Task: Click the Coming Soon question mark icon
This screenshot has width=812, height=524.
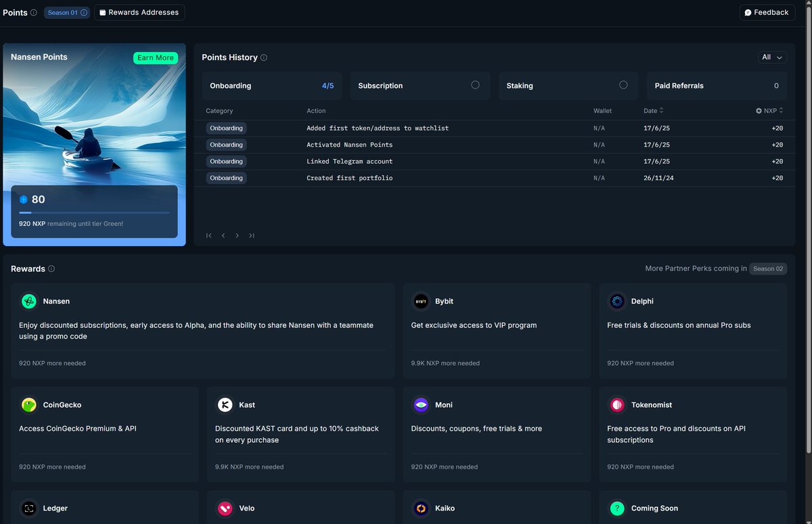Action: point(617,508)
